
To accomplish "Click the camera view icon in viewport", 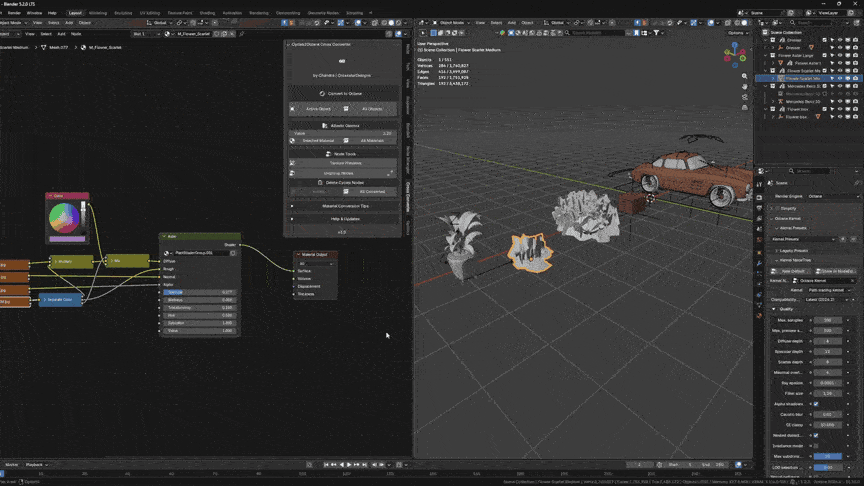I will pyautogui.click(x=744, y=97).
